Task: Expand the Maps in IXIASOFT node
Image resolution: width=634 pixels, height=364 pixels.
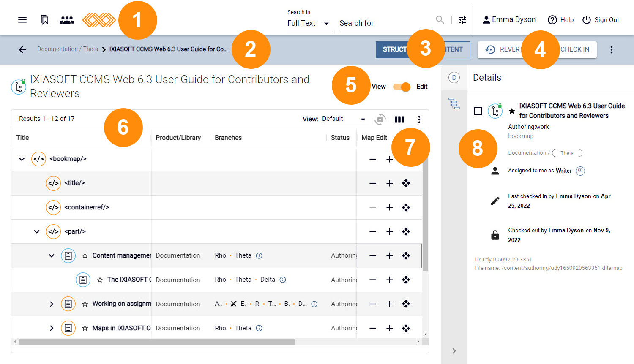Action: [x=52, y=328]
